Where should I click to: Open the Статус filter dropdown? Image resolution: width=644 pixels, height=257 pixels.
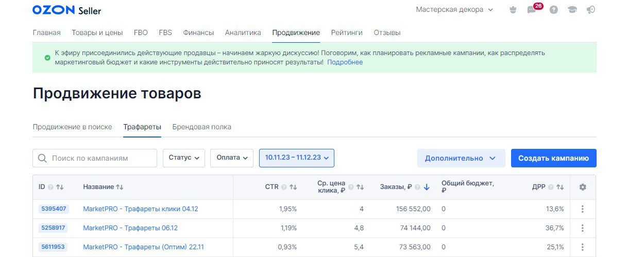click(184, 158)
